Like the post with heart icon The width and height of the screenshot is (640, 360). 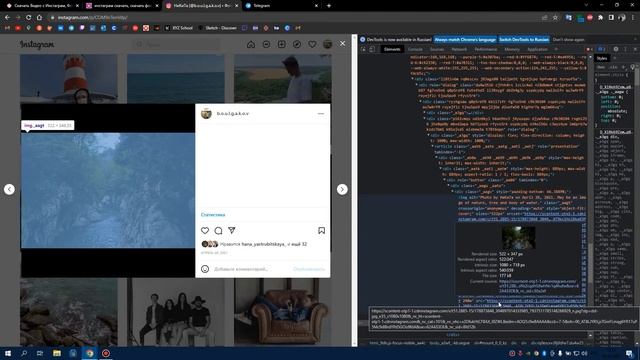pyautogui.click(x=205, y=231)
